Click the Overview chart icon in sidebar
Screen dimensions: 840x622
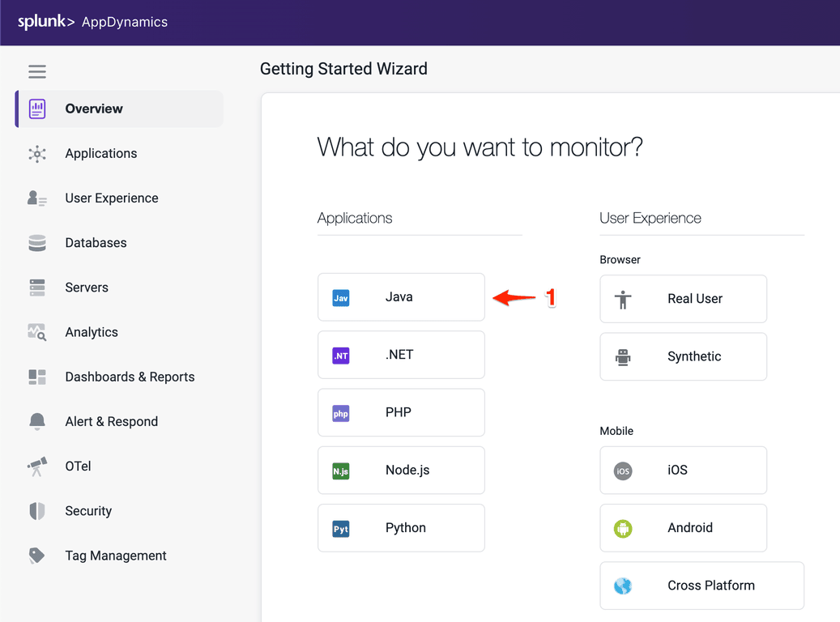click(x=37, y=109)
